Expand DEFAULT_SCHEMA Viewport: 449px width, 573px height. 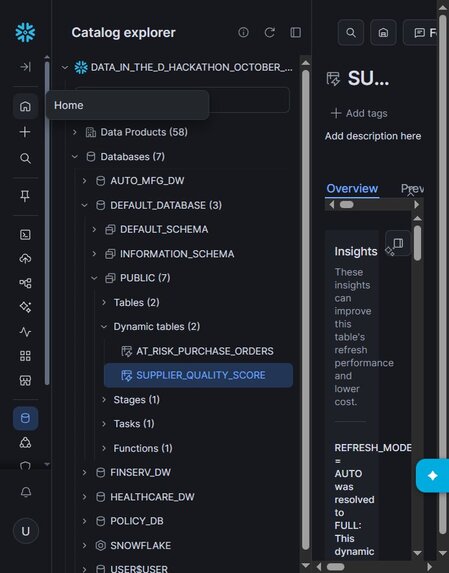click(x=94, y=229)
